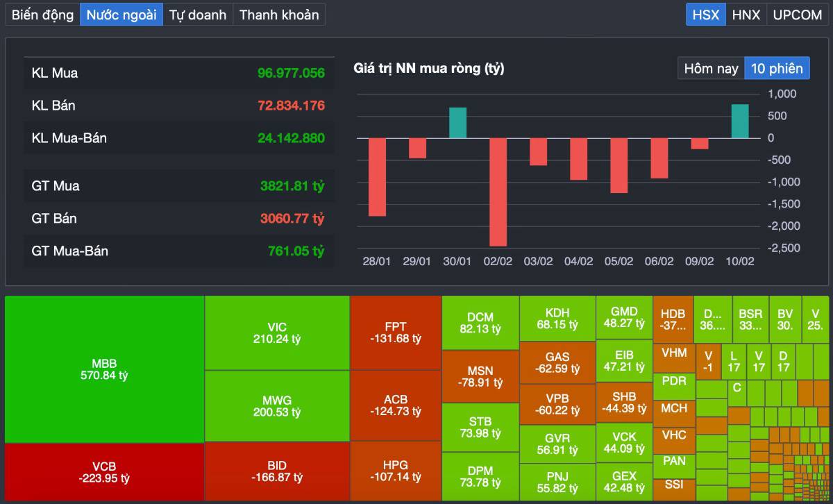Click the HPG treemap tile

click(396, 471)
